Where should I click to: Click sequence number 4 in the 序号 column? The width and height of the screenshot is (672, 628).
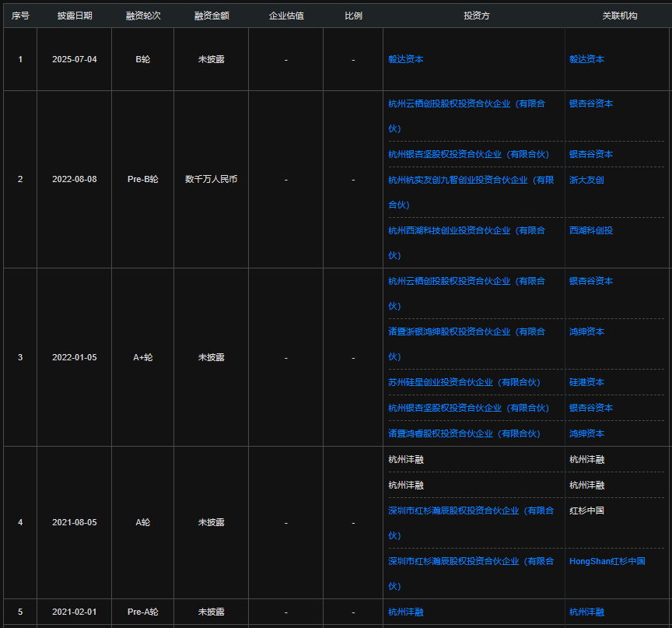20,522
